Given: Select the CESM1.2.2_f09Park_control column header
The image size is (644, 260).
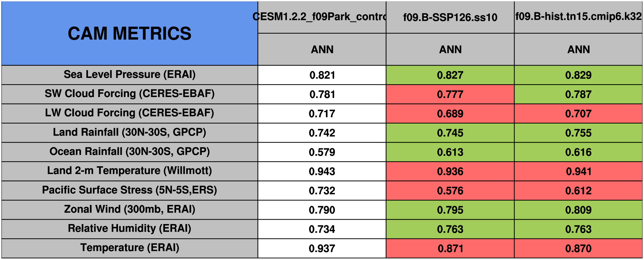Looking at the screenshot, I should tap(322, 17).
